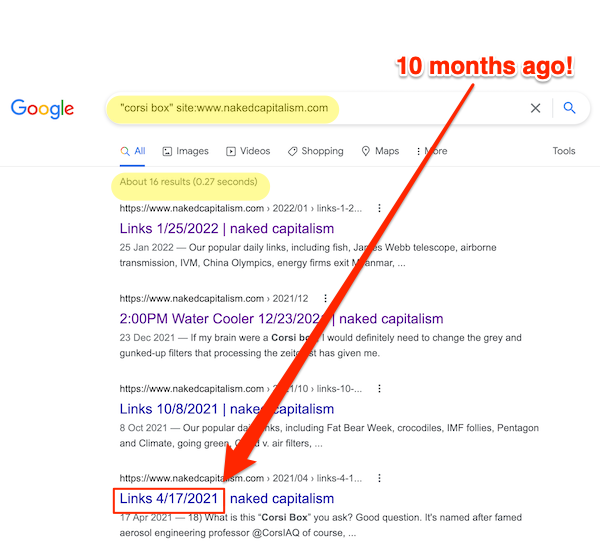Switch to the Videos tab

tap(248, 151)
